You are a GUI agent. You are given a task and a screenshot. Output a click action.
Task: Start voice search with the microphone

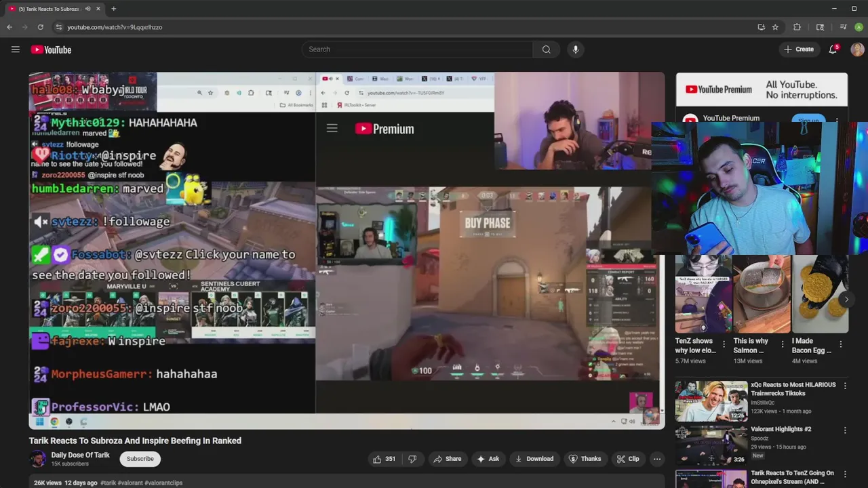click(x=576, y=49)
